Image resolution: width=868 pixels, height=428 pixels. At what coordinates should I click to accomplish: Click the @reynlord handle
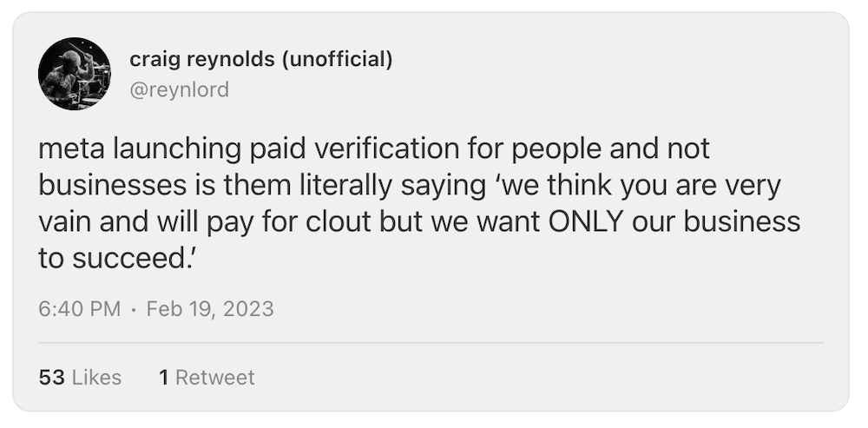tap(179, 89)
